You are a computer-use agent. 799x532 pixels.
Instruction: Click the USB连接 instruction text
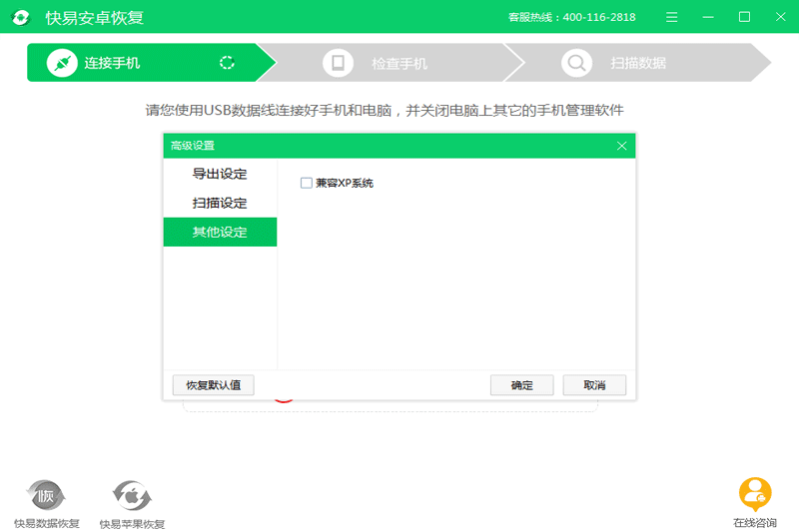click(385, 110)
